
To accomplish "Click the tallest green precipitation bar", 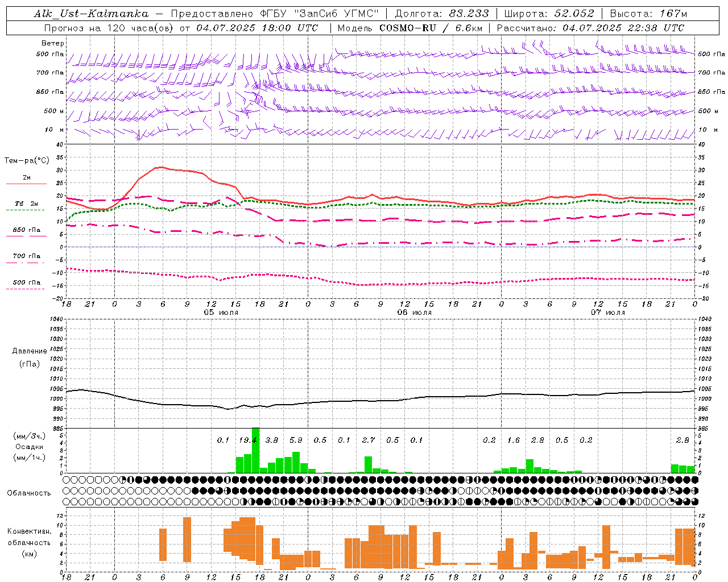I will pos(256,450).
